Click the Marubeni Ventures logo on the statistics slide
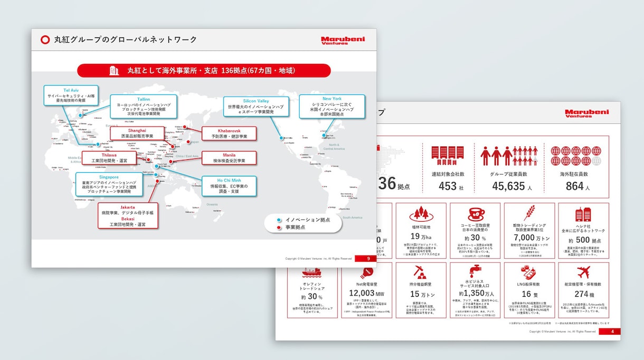The width and height of the screenshot is (644, 360). (586, 113)
